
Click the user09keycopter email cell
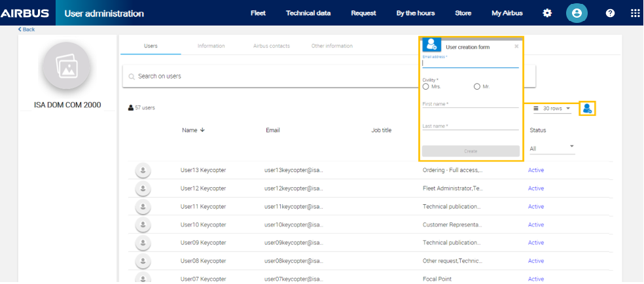pos(294,243)
